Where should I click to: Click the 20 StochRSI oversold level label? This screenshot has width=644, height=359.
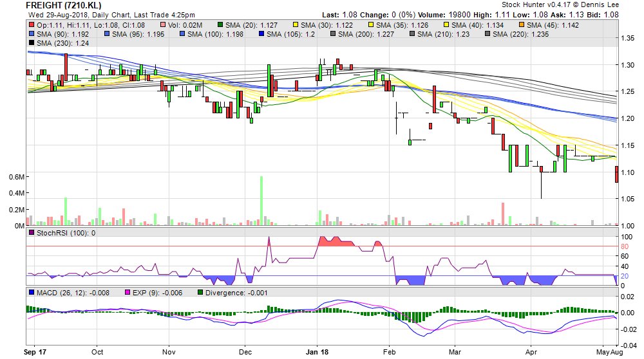coord(624,276)
